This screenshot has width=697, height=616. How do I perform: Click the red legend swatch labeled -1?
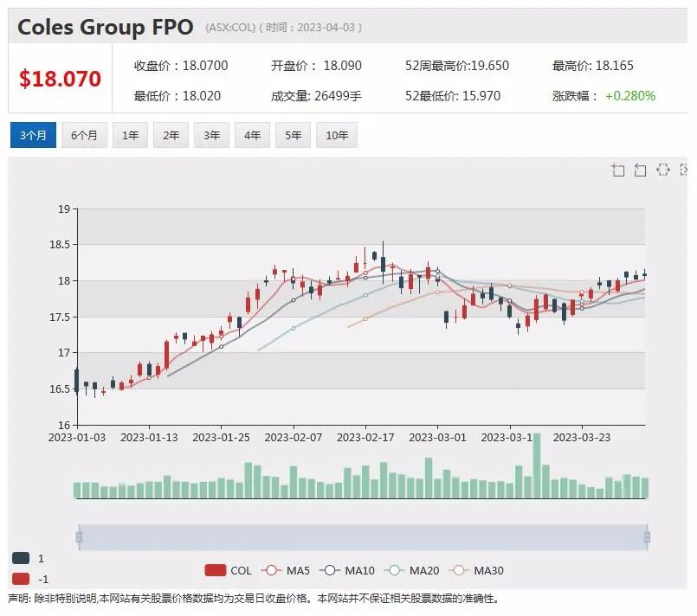click(21, 579)
